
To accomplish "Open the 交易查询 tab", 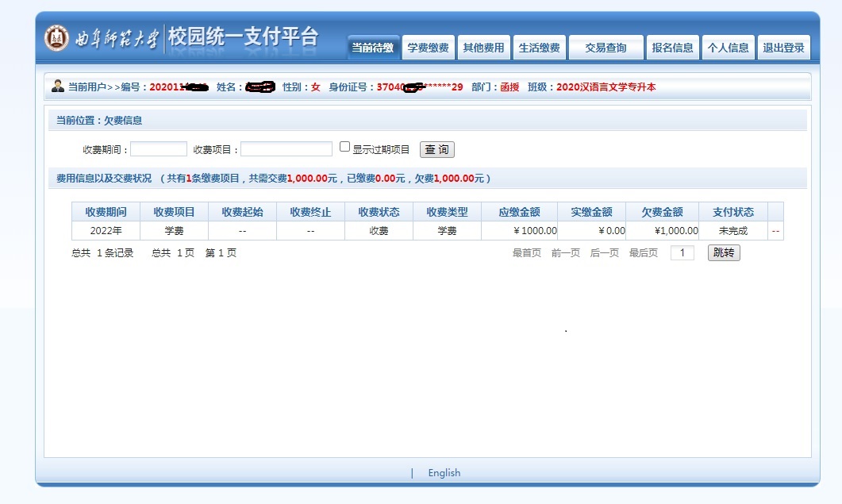I will pyautogui.click(x=606, y=48).
